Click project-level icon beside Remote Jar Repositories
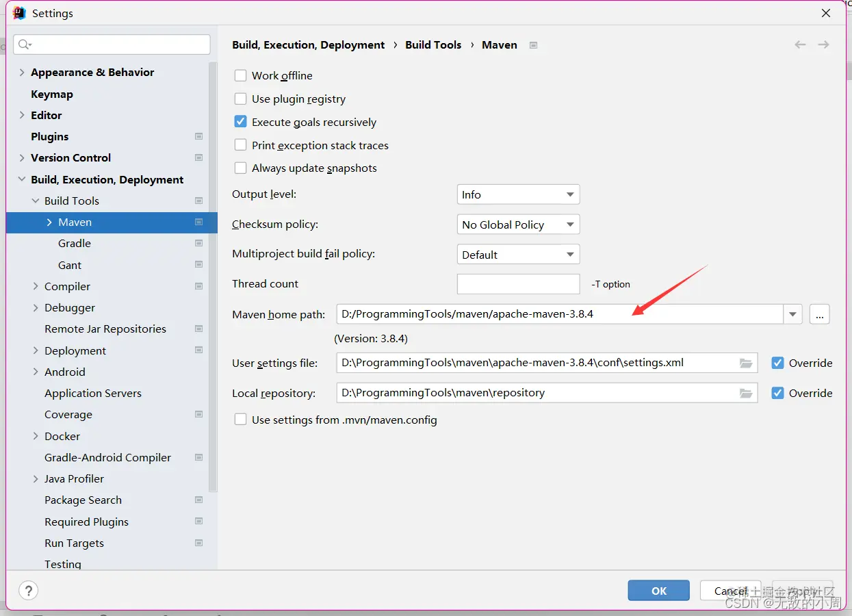852x616 pixels. (198, 329)
